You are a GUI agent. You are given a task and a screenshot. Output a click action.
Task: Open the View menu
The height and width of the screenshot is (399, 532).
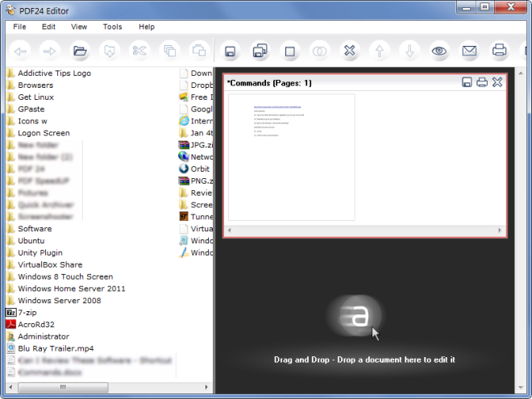(79, 27)
